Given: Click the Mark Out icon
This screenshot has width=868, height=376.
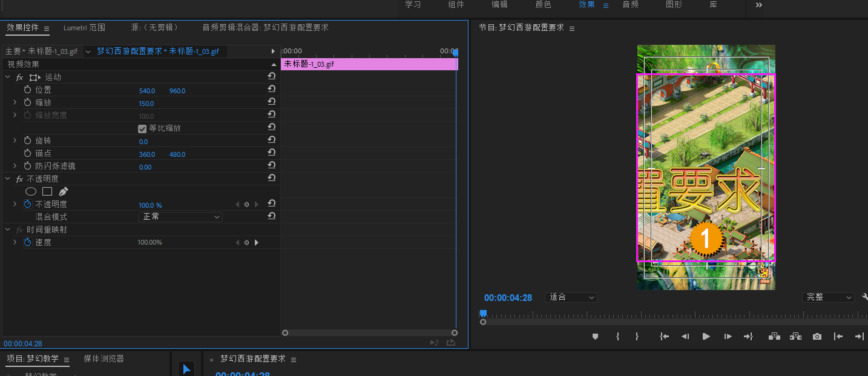Looking at the screenshot, I should (636, 336).
